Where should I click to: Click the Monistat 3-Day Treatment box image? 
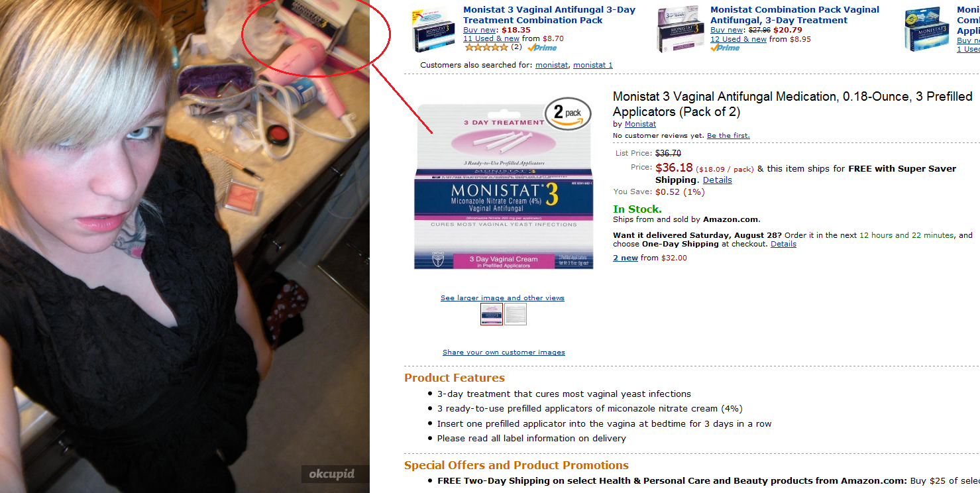click(432, 30)
